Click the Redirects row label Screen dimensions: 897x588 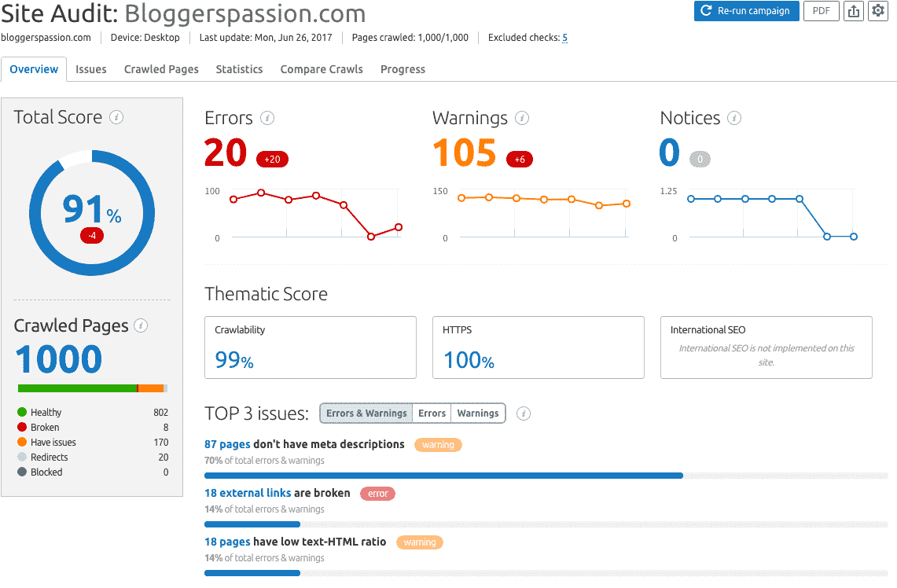pyautogui.click(x=50, y=457)
